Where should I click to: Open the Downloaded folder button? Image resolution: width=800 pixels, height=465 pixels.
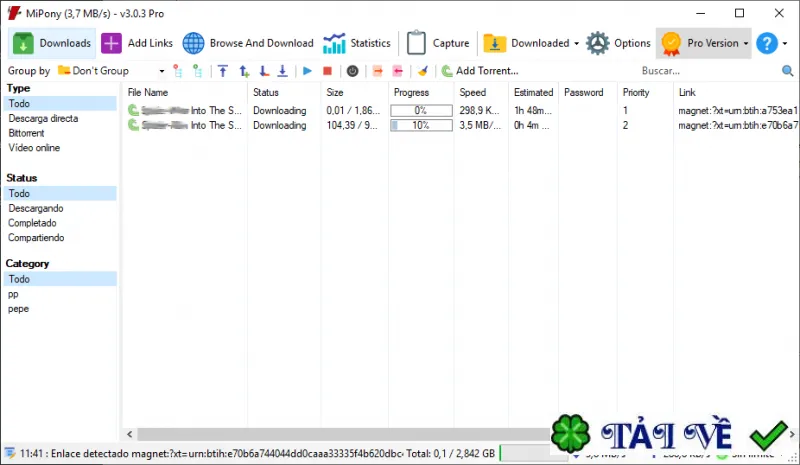click(x=526, y=43)
